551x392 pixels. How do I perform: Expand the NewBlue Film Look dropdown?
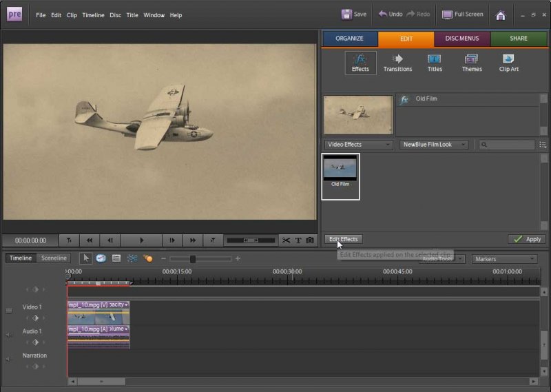434,145
